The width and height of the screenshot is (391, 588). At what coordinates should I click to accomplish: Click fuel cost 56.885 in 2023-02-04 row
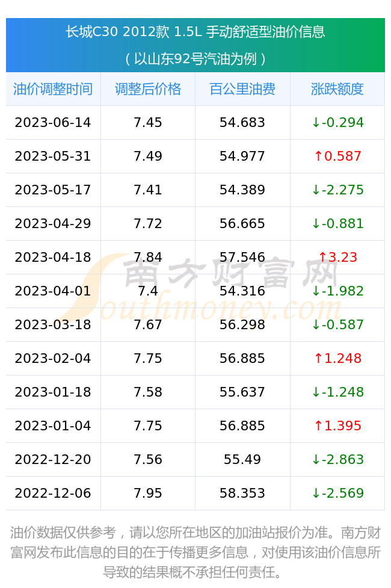(x=242, y=359)
